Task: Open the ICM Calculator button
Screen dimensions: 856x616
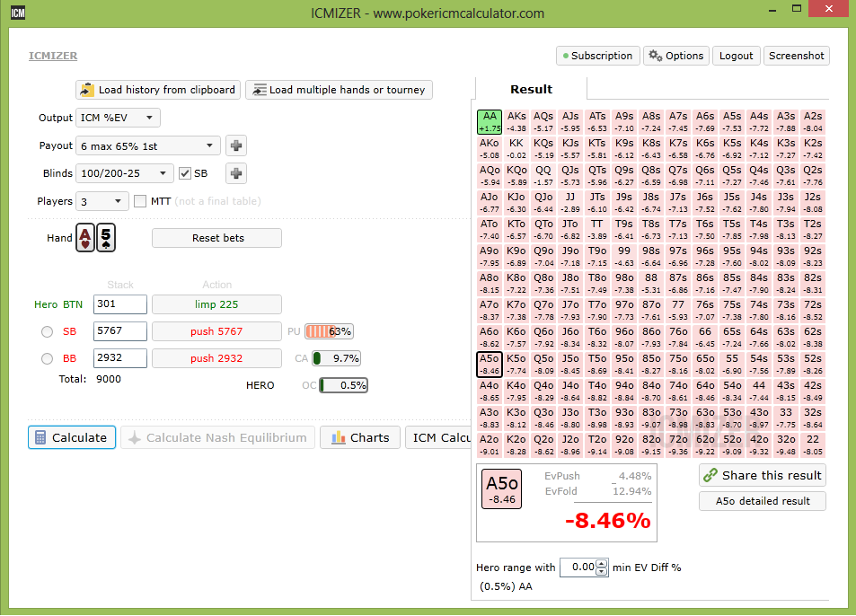Action: click(x=438, y=437)
